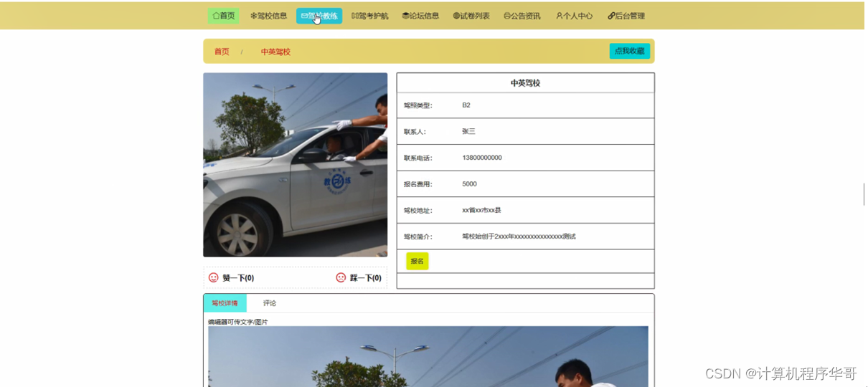Click the frown icon beside 踩一下
868x387 pixels.
point(341,277)
